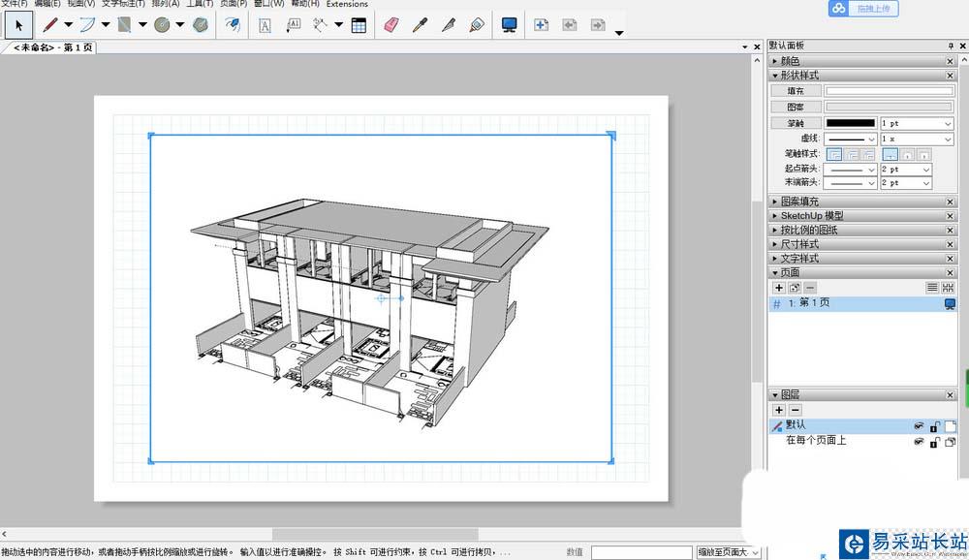Hide the 默认 layer with eye icon
969x560 pixels.
919,426
